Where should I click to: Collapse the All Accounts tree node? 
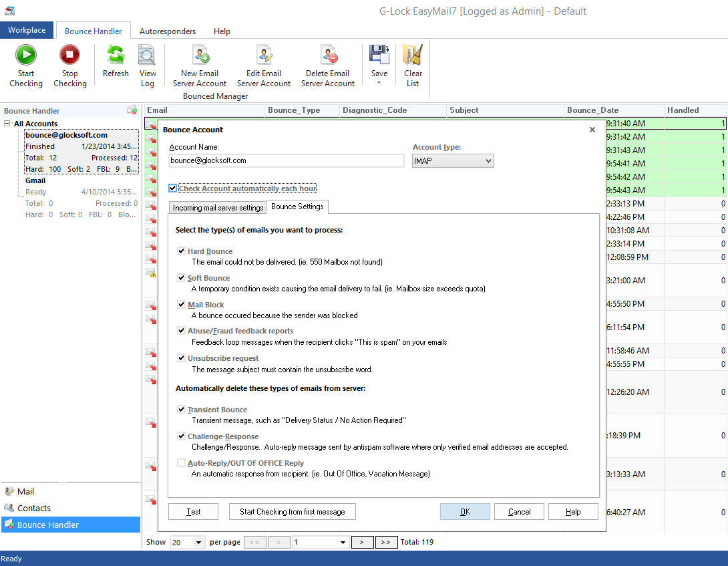pyautogui.click(x=7, y=123)
